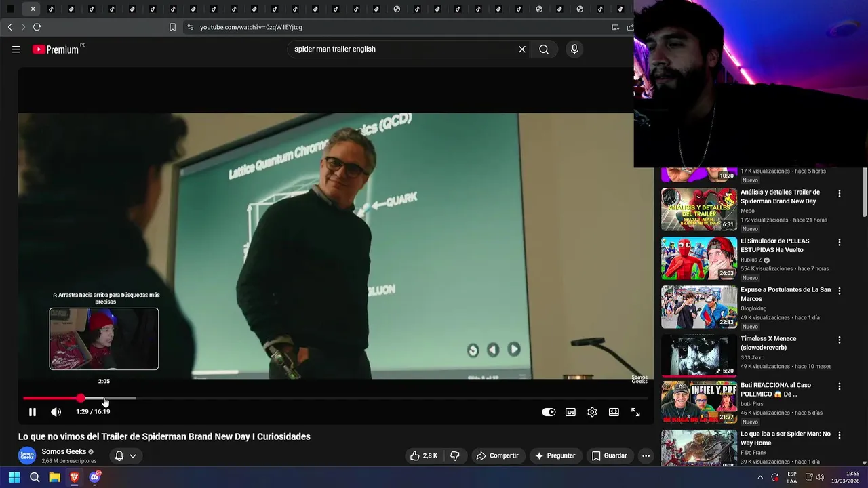Viewport: 868px width, 488px height.
Task: Close the active browser tab
Action: pos(33,9)
